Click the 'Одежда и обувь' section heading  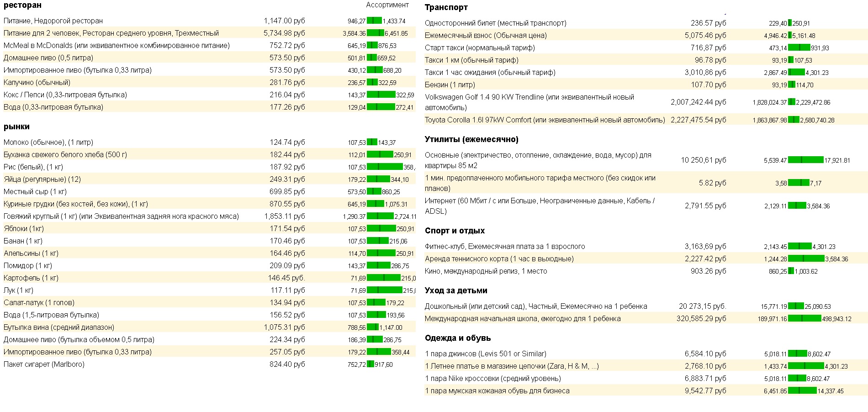(x=458, y=338)
